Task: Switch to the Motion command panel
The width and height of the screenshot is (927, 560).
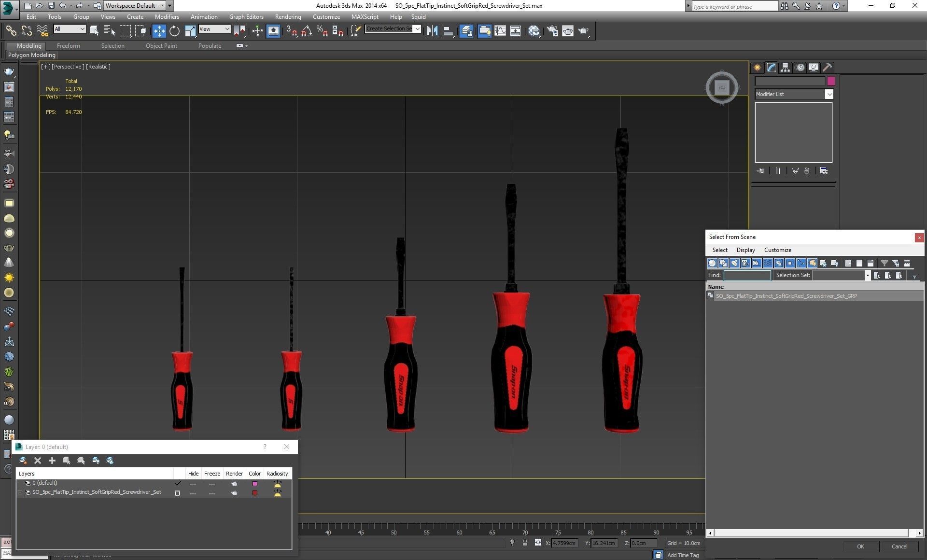Action: 800,68
